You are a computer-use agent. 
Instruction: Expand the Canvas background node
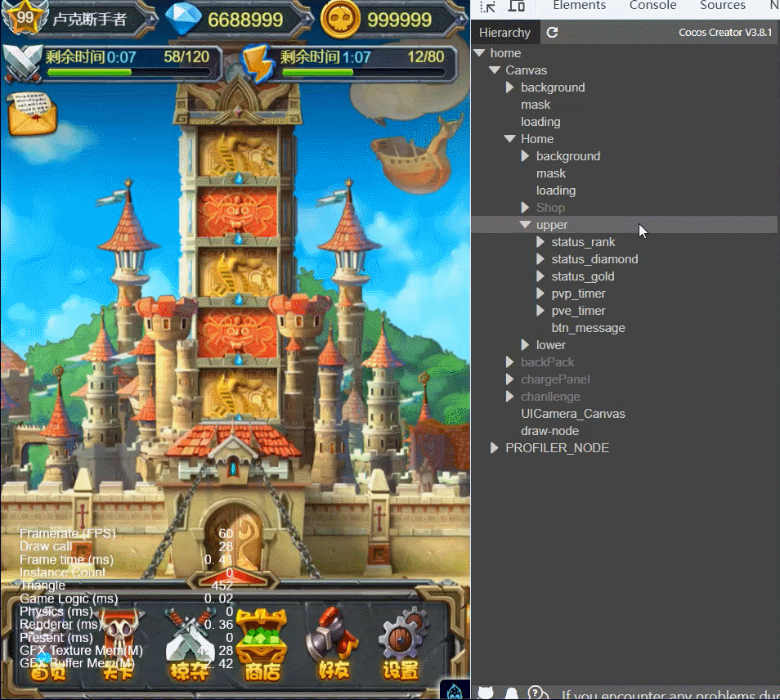[x=510, y=87]
